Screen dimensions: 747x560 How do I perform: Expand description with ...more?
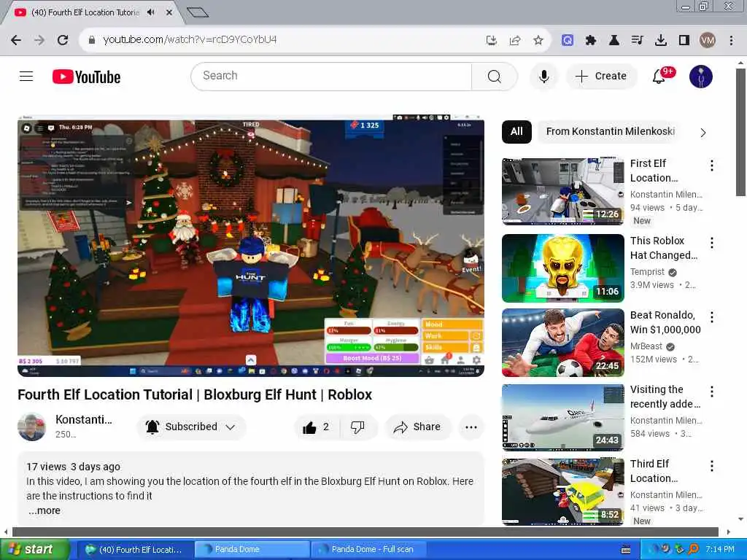coord(44,510)
